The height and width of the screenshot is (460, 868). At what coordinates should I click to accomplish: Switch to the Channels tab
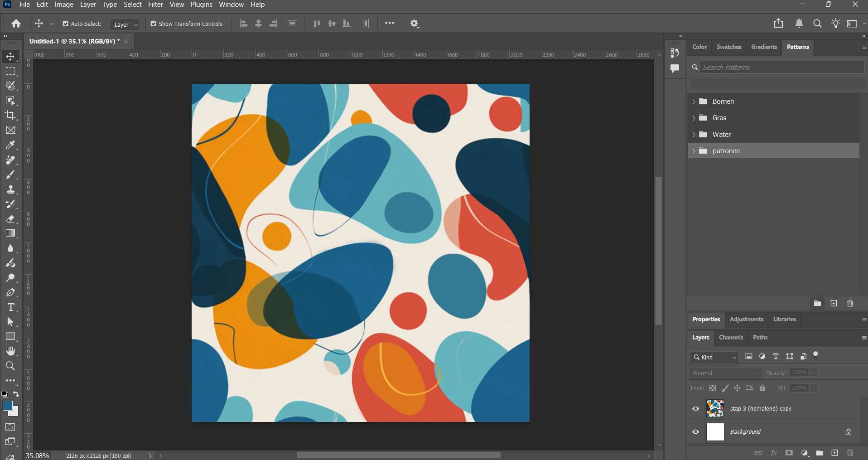[731, 338]
